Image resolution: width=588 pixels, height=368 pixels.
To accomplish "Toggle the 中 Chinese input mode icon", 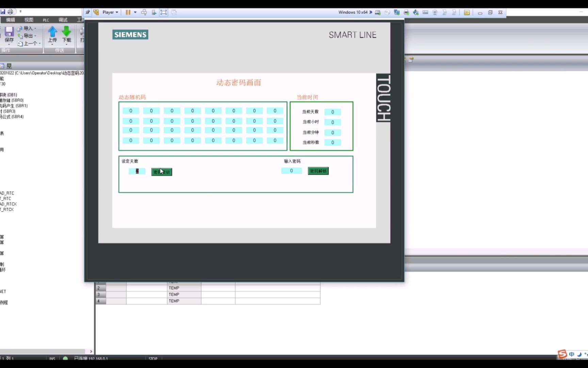I will [x=572, y=354].
